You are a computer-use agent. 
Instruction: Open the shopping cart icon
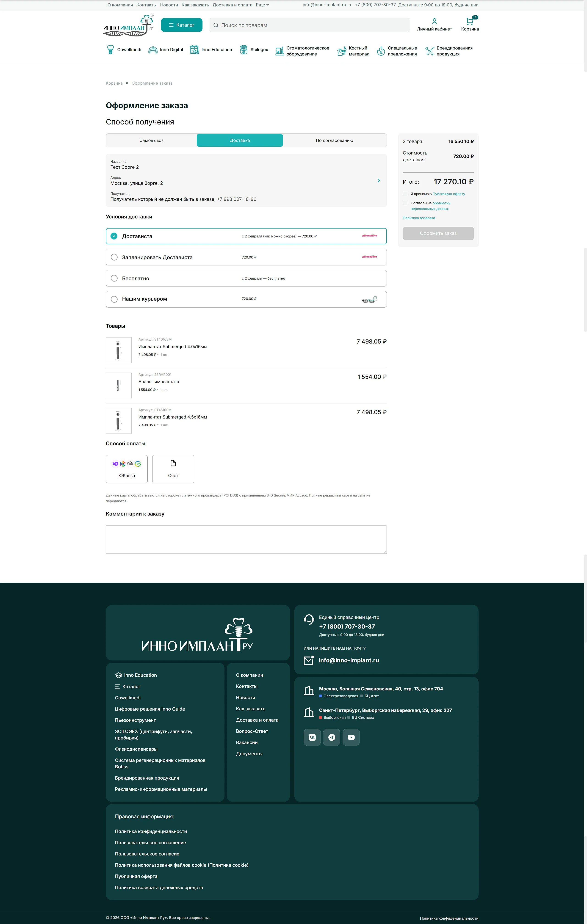[x=470, y=21]
